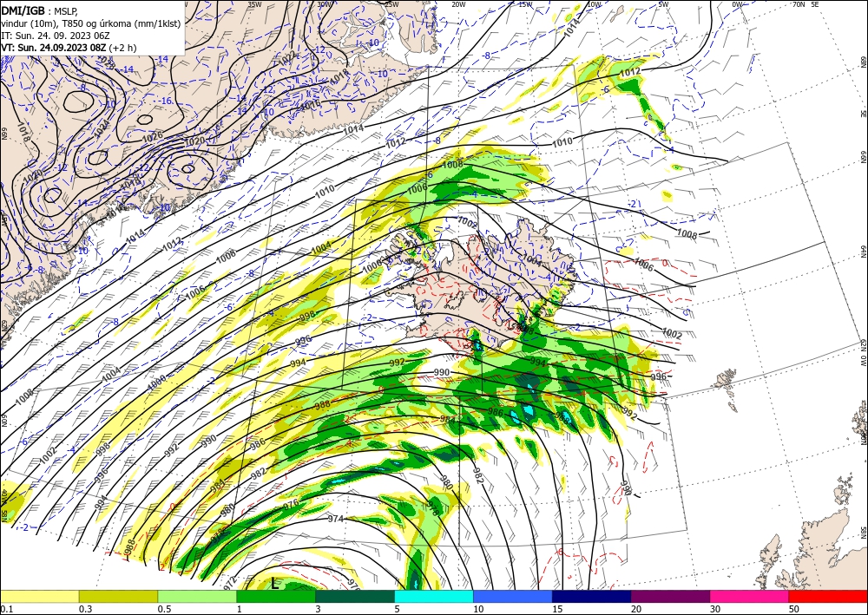Viewport: 868px width, 615px height.
Task: Click the 'DMI/IGB : MSLP,' title text
Action: coord(38,10)
